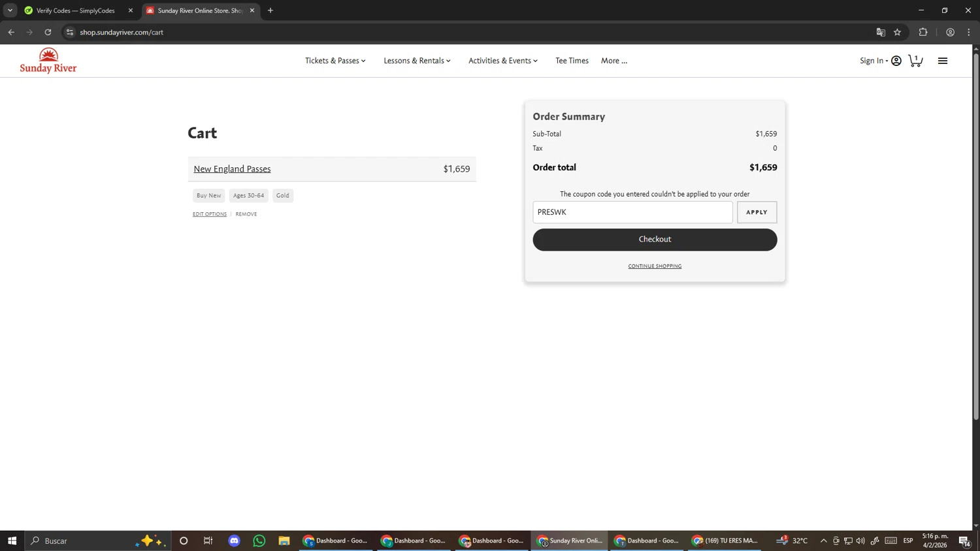
Task: Open File Explorer from the taskbar
Action: 284,541
